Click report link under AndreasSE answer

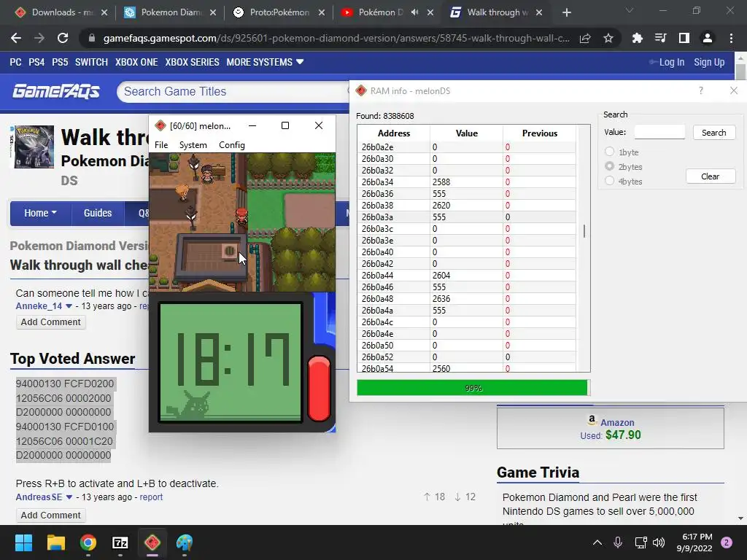(151, 497)
